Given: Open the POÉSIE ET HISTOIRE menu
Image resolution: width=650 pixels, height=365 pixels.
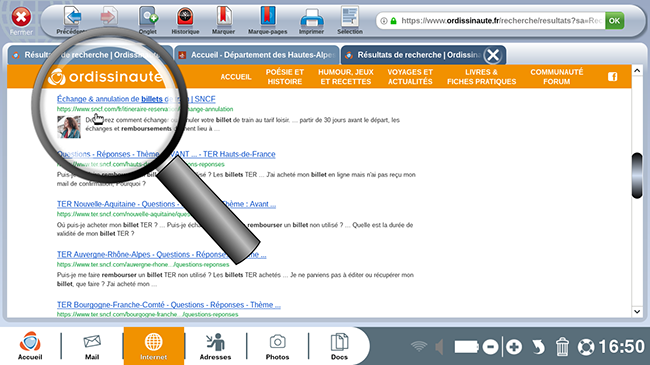Looking at the screenshot, I should 285,77.
